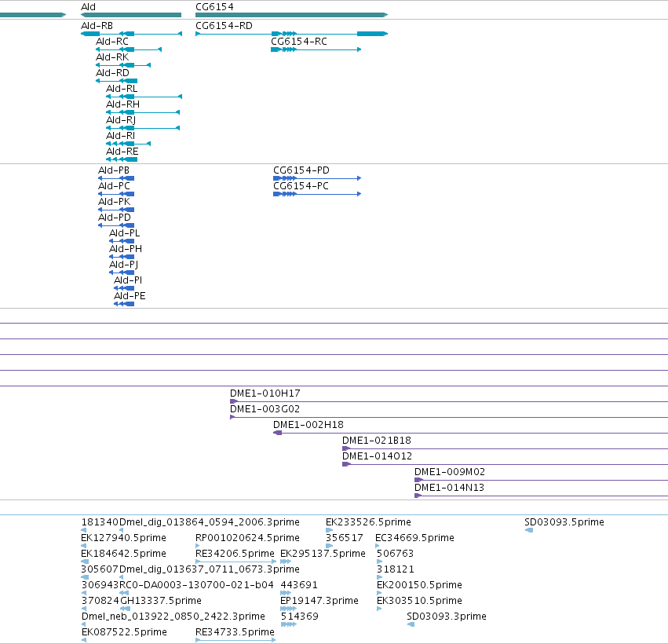This screenshot has width=668, height=644.
Task: Click the GH13337.5prime EST label
Action: (x=161, y=602)
